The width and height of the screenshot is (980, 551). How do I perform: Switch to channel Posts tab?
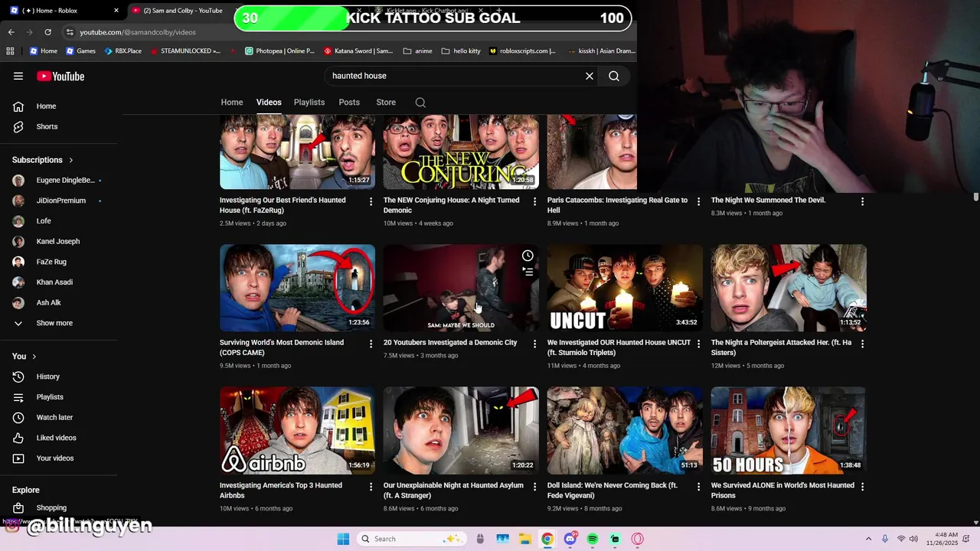pyautogui.click(x=349, y=103)
